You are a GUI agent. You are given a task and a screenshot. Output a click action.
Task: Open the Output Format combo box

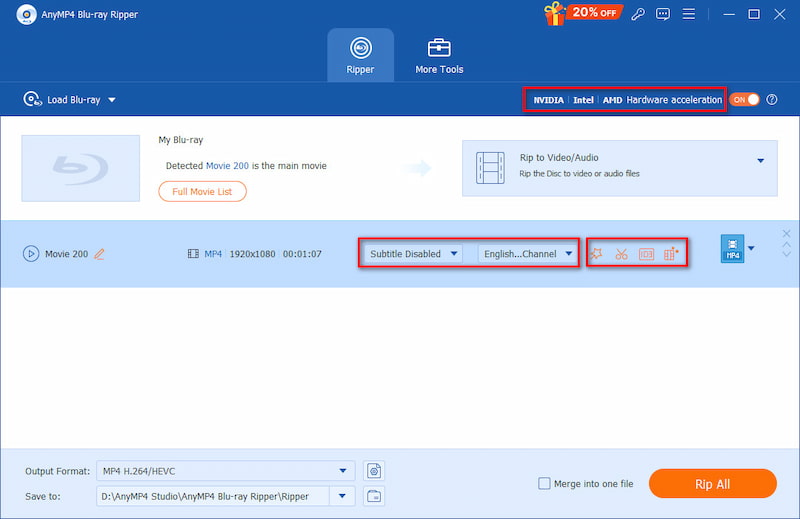[226, 471]
